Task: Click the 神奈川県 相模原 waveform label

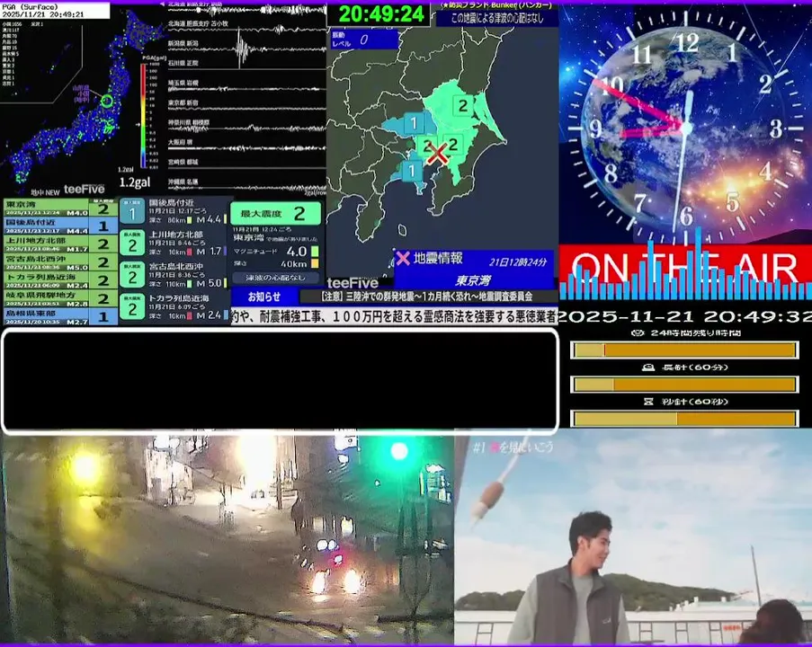Action: pos(189,123)
